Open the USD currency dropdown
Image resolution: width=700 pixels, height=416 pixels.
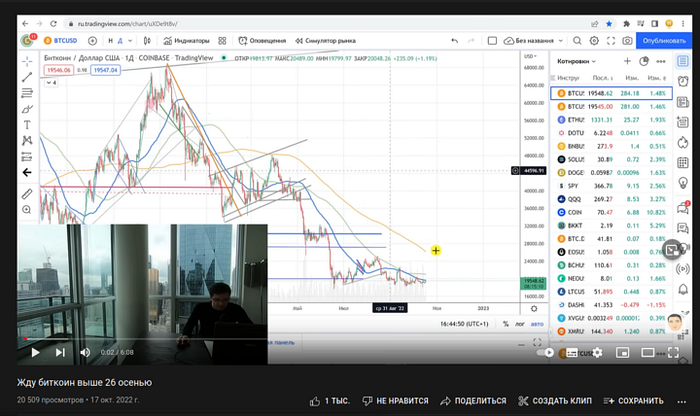coord(530,56)
